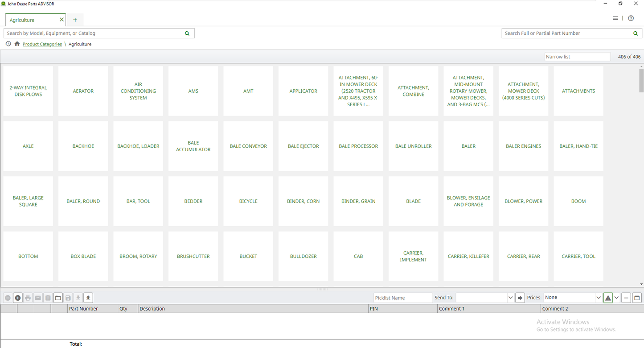Select the BALE PROCESSOR tile

pyautogui.click(x=358, y=146)
